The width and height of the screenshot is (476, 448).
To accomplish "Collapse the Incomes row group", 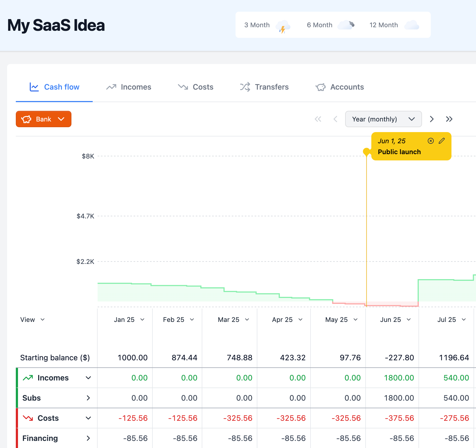I will 88,378.
